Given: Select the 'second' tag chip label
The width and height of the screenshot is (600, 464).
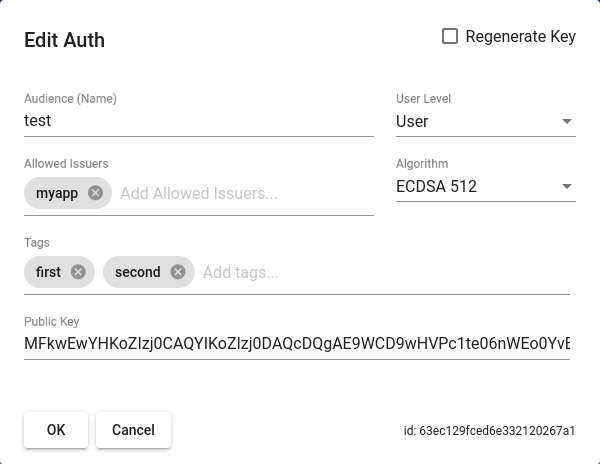Looking at the screenshot, I should (138, 272).
